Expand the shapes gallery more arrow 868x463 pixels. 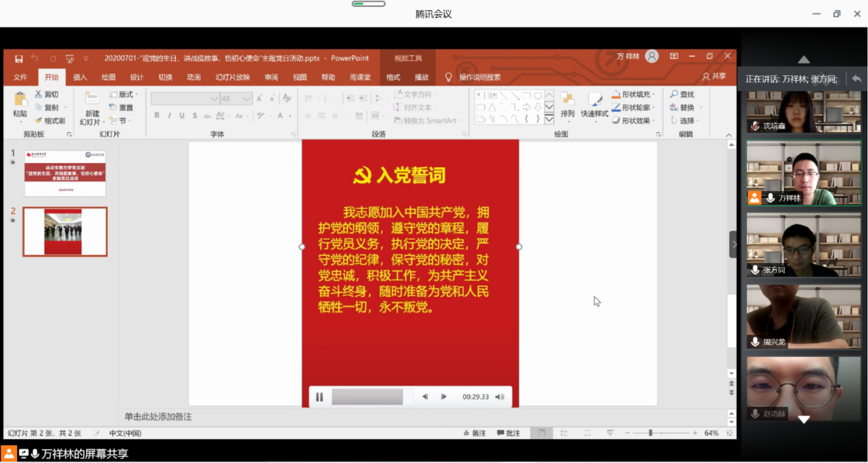click(549, 119)
